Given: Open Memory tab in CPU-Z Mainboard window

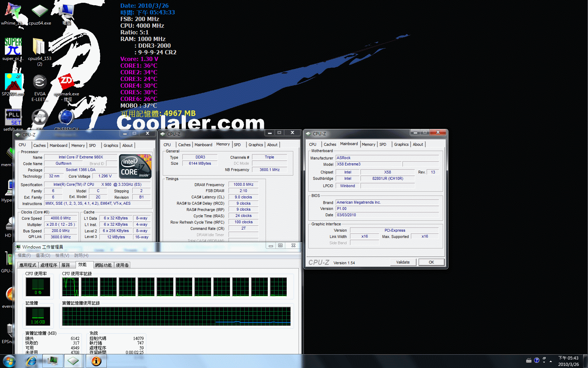Looking at the screenshot, I should point(369,144).
